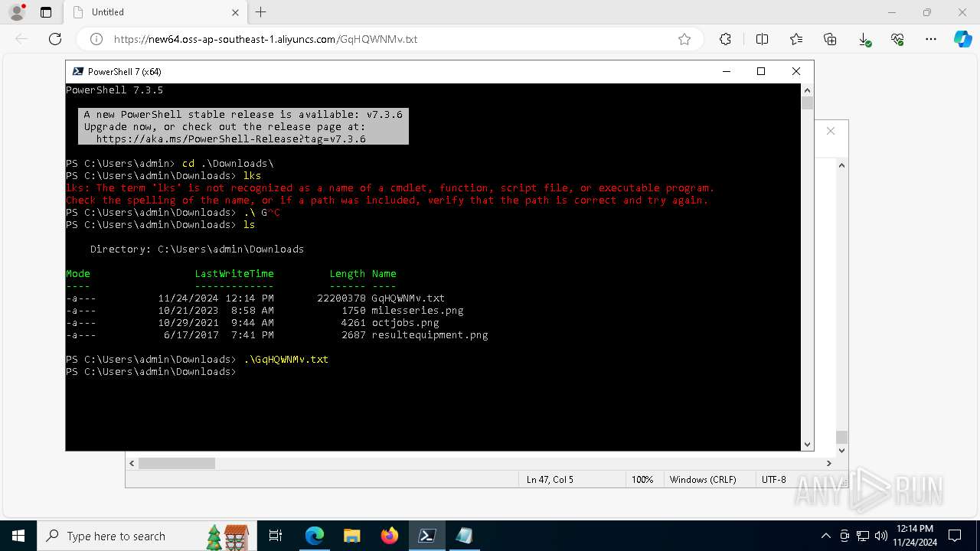980x551 pixels.
Task: Open the network icon in system tray
Action: pyautogui.click(x=863, y=536)
